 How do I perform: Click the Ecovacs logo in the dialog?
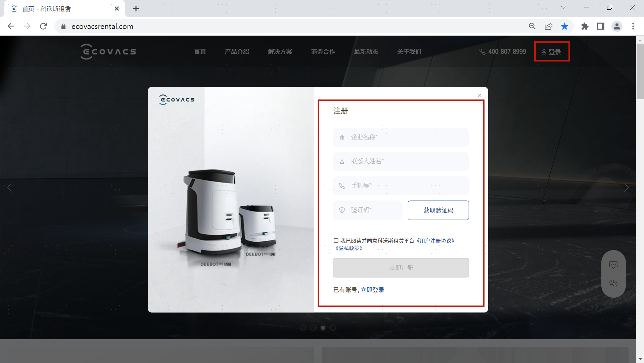click(177, 99)
